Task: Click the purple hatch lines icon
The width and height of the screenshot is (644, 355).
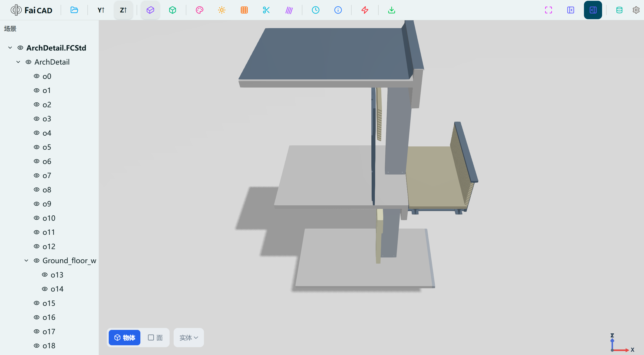Action: point(289,10)
